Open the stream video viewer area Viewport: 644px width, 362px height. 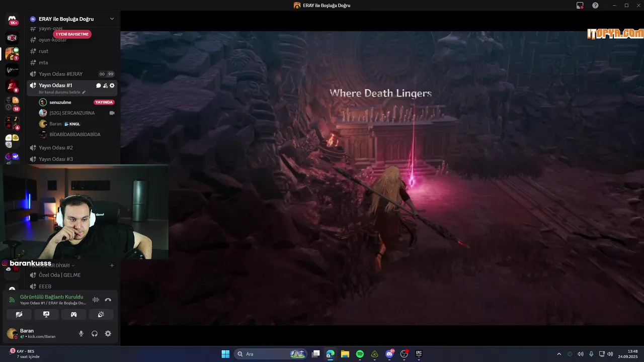pos(382,178)
